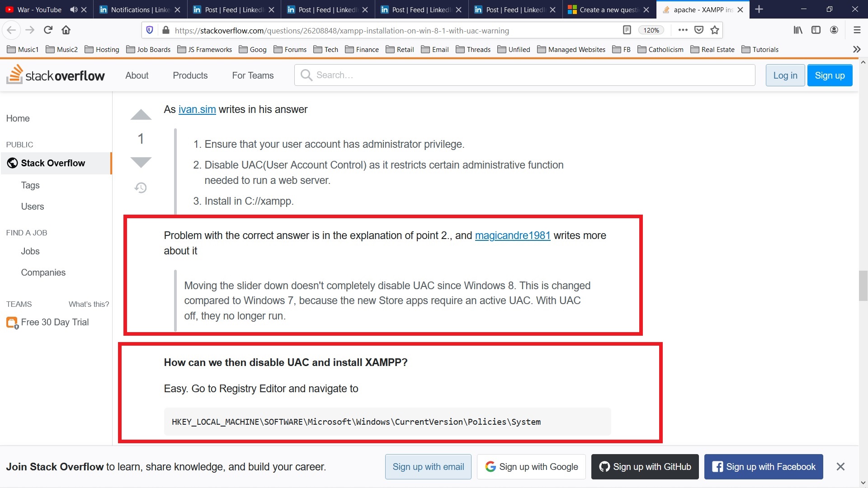This screenshot has width=868, height=488.
Task: Open page actions three-dots menu
Action: coord(683,30)
